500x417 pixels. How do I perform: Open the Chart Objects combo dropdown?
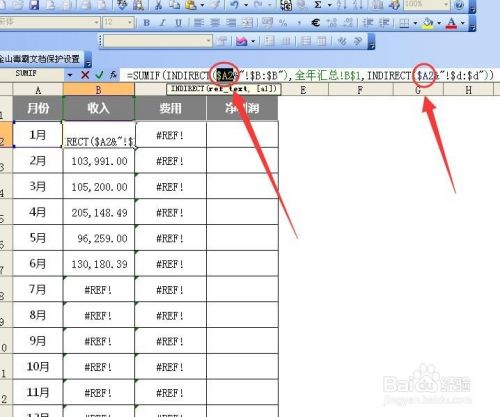(208, 41)
